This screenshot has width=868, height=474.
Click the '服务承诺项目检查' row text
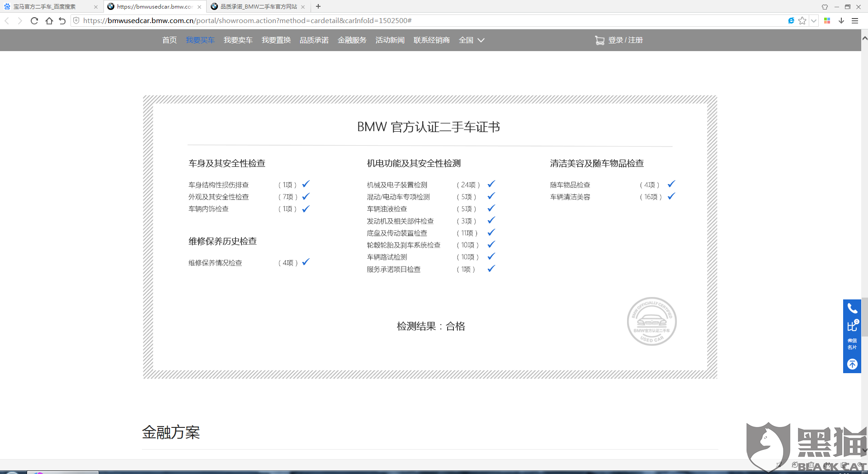(x=394, y=269)
